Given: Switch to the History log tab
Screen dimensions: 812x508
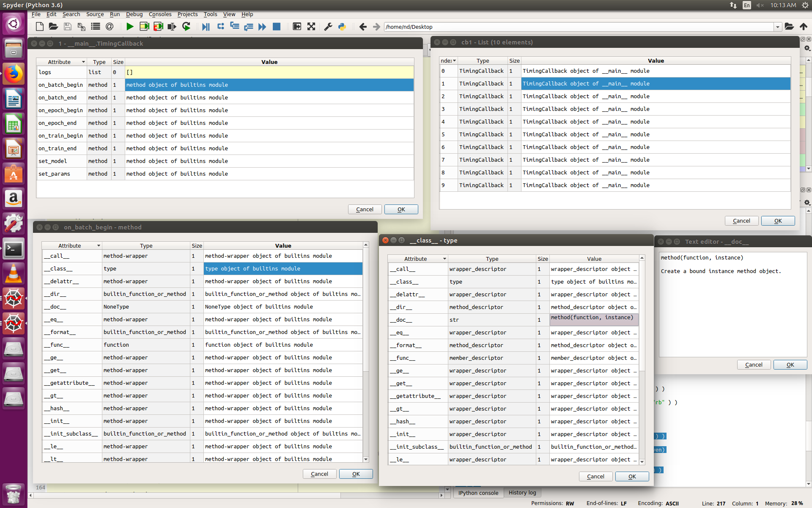Looking at the screenshot, I should point(522,492).
